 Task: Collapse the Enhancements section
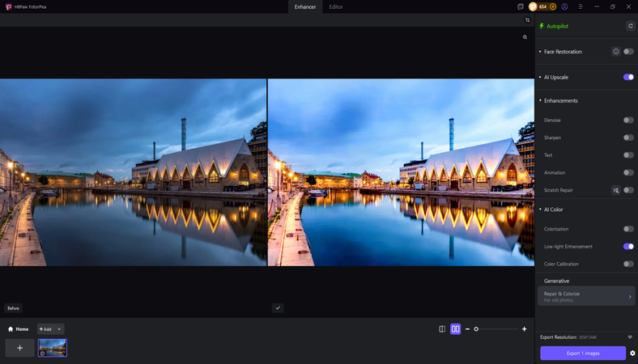540,101
